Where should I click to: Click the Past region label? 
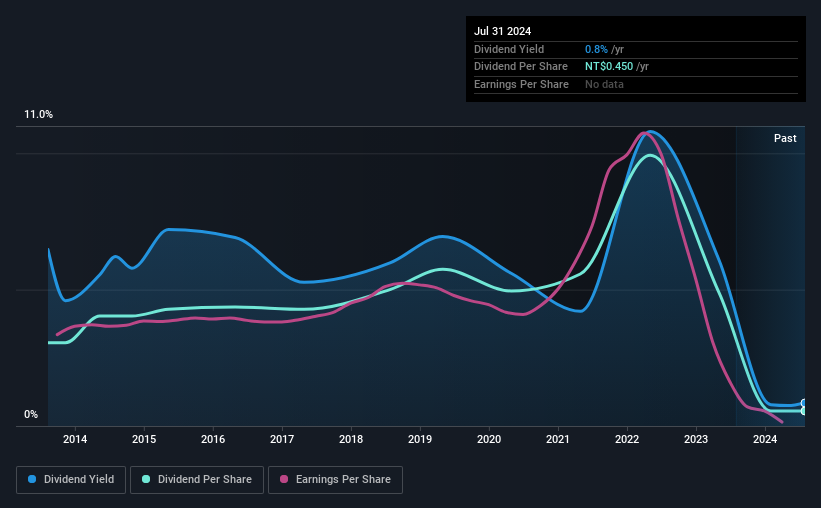[785, 138]
